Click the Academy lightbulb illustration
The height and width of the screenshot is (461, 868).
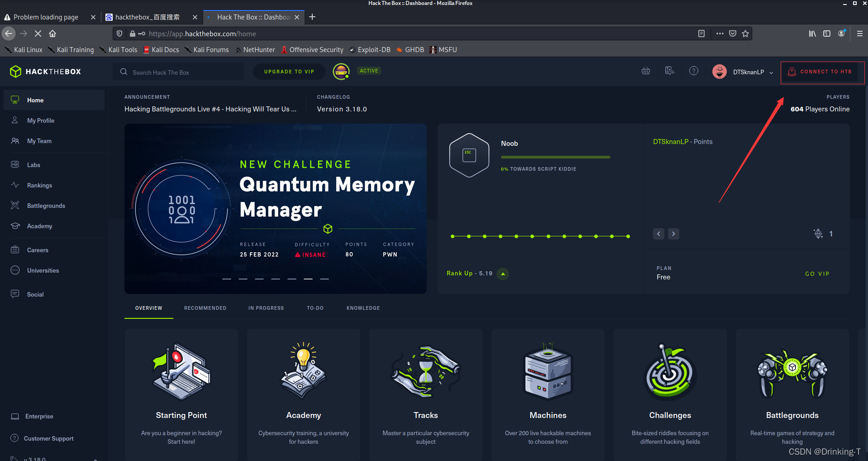tap(304, 371)
